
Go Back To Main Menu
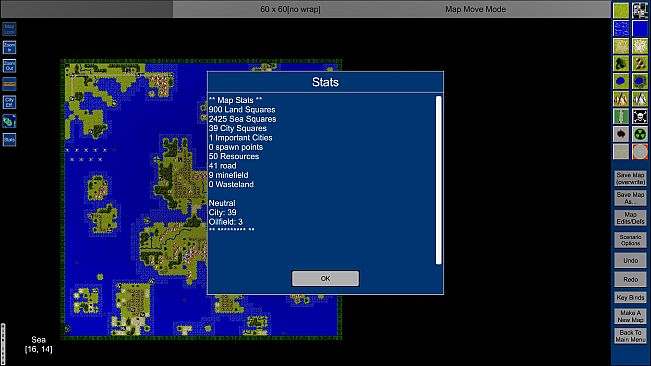pos(630,336)
